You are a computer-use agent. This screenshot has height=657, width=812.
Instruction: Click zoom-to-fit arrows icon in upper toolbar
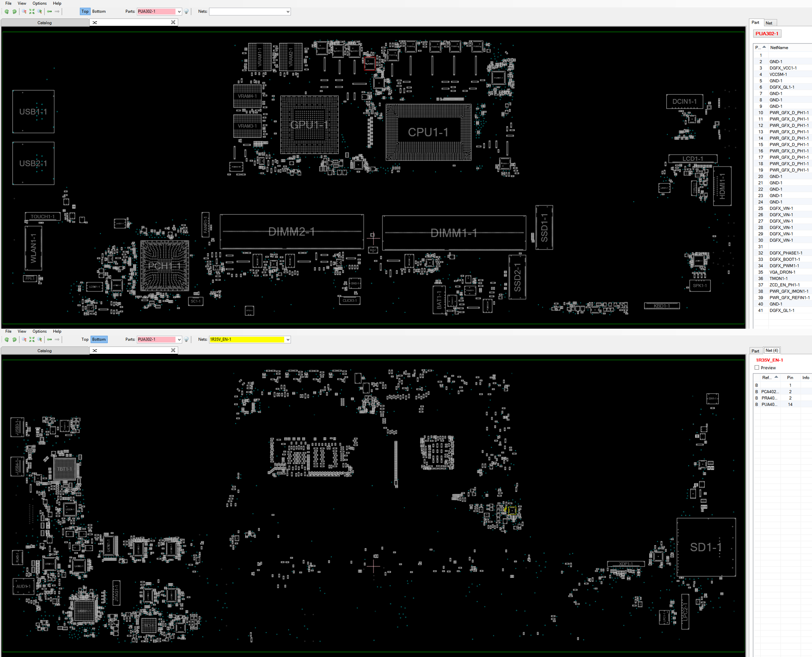[32, 11]
